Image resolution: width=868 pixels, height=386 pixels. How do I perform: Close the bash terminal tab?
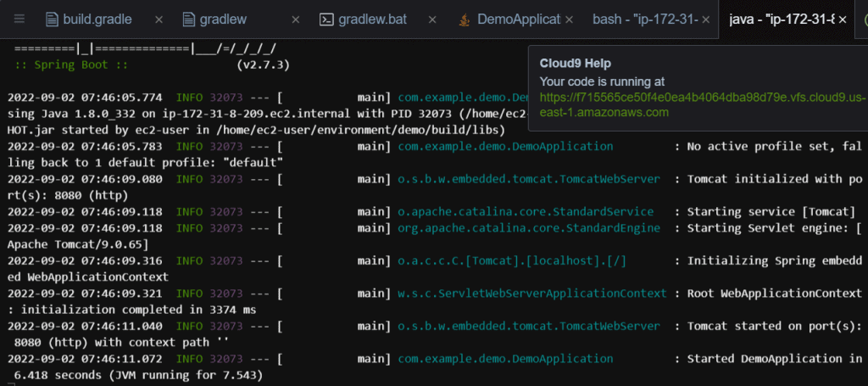coord(705,19)
